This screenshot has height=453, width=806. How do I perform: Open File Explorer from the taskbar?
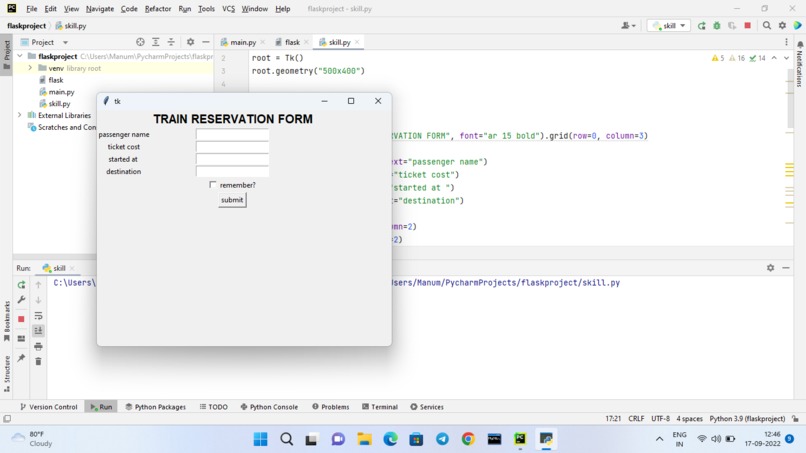point(364,439)
